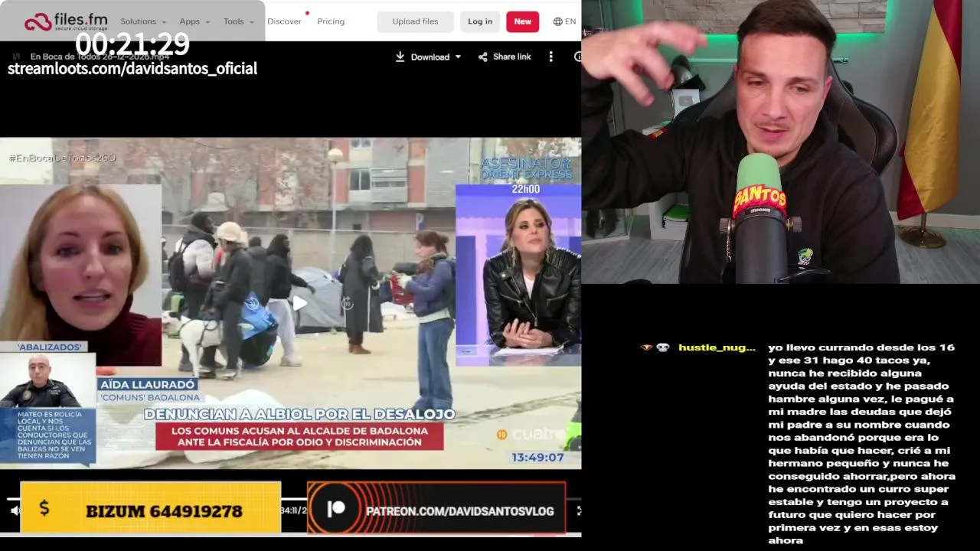Click the webcam feed of the streamer

pos(781,142)
